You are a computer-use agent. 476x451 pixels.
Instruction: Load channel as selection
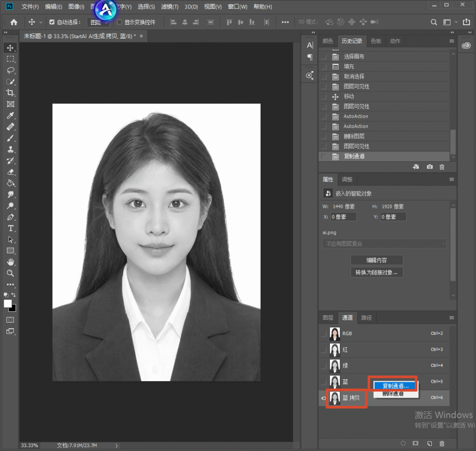click(403, 444)
